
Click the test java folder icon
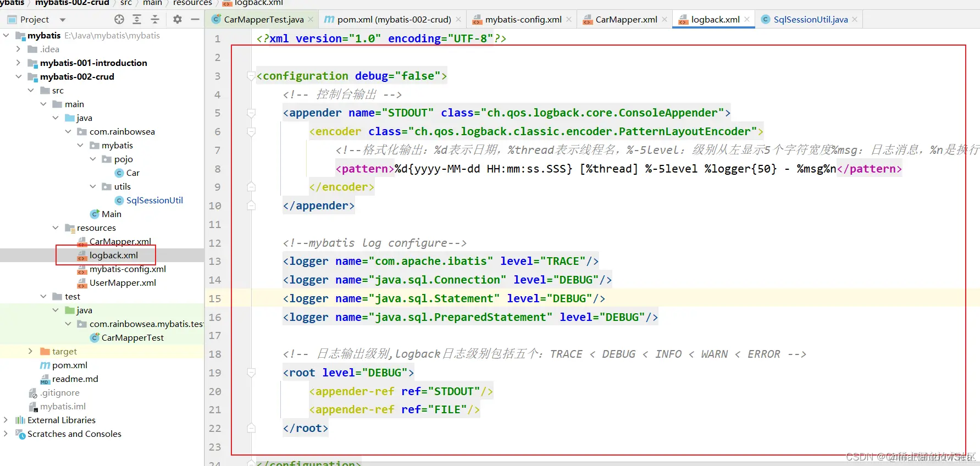pos(70,310)
